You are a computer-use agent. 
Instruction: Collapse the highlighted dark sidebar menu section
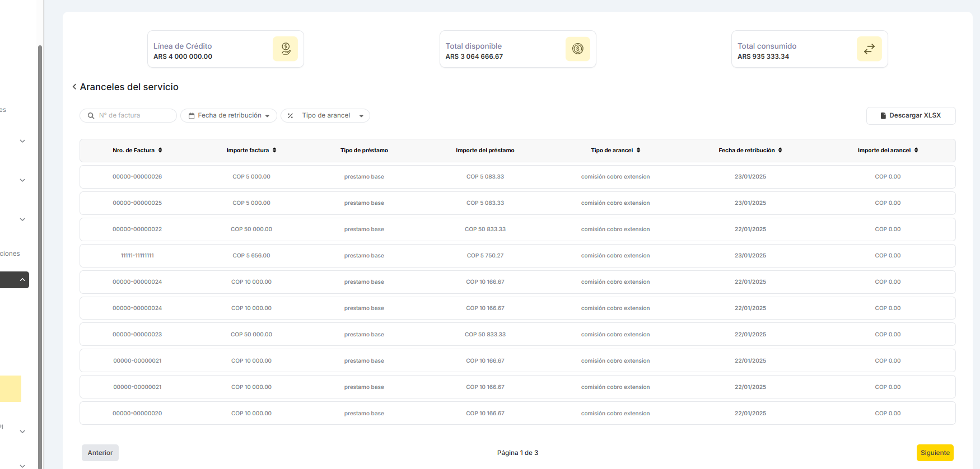22,280
